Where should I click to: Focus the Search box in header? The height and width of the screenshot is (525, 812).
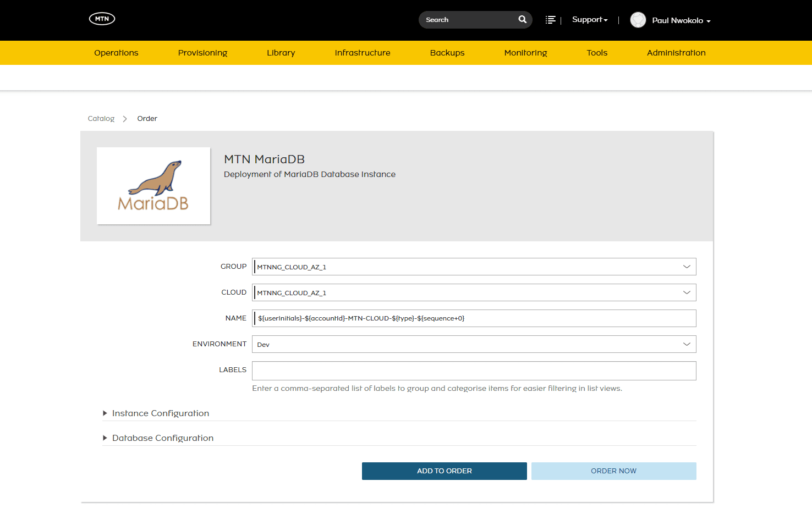475,20
